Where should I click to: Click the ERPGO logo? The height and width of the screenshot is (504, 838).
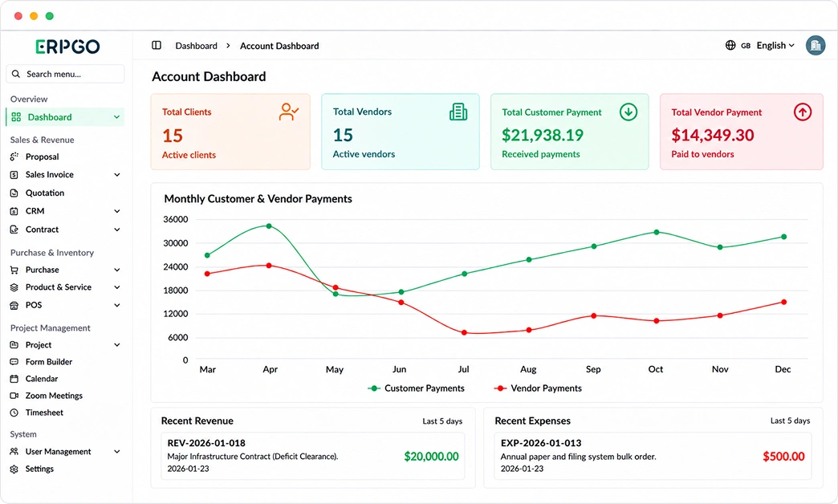pos(67,47)
